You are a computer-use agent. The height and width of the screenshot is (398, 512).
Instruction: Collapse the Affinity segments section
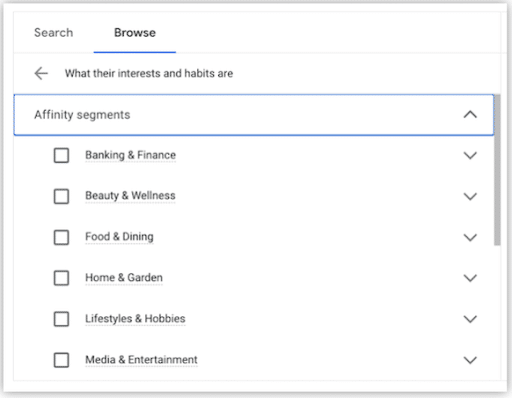(470, 115)
